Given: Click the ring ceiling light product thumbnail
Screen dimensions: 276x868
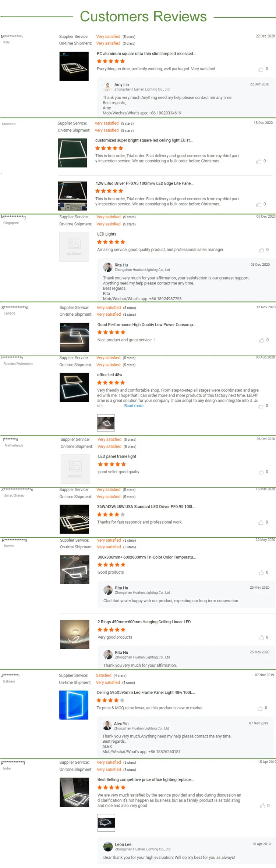Looking at the screenshot, I should click(75, 634).
